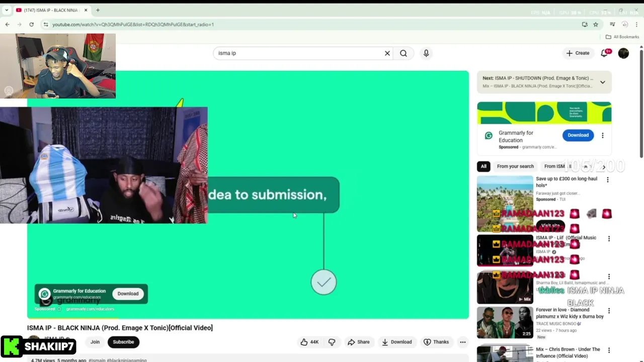Select the ISMA IP - BLACK NINJA browser tab

tap(52, 10)
